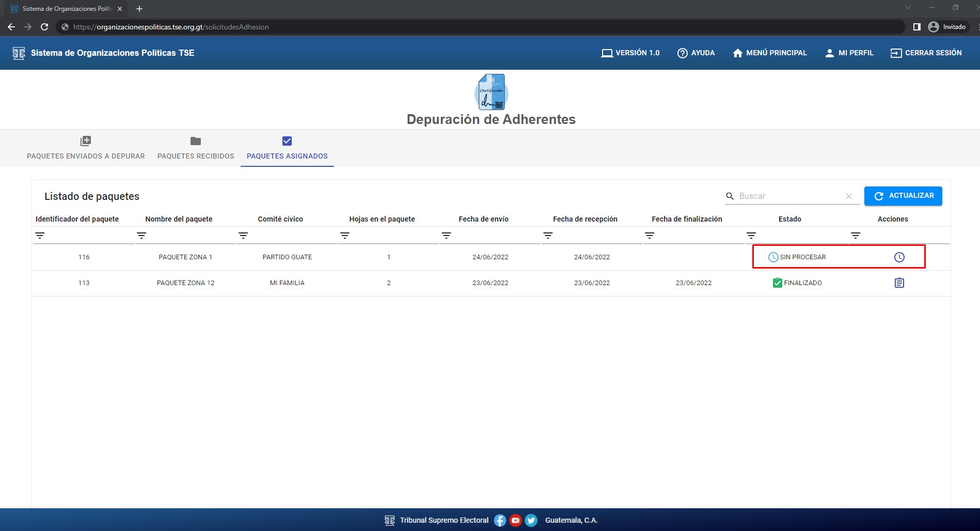980x531 pixels.
Task: Open filter for Comité cívico column
Action: [x=243, y=236]
